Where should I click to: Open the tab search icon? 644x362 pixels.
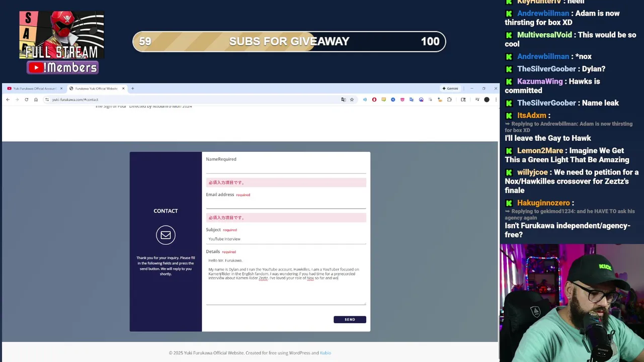pos(463,100)
